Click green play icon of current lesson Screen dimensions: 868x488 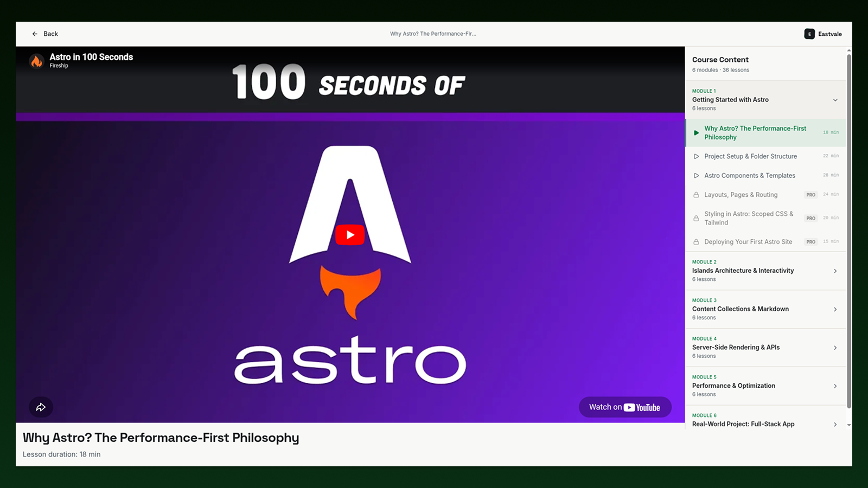pos(696,133)
